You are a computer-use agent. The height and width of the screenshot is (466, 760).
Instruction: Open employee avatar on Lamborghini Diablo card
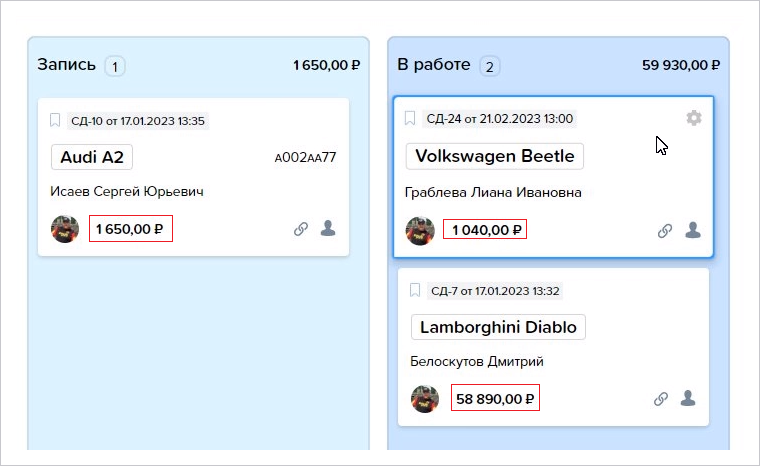(x=425, y=399)
